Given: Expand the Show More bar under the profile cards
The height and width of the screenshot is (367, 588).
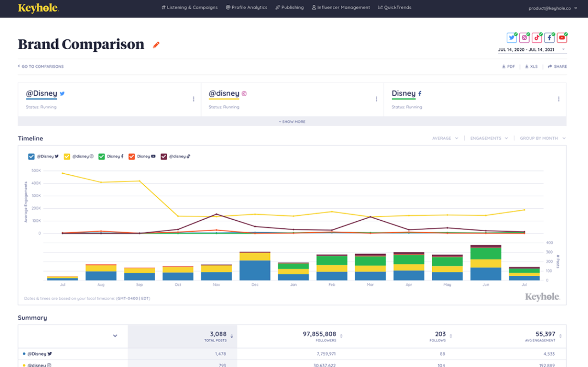Looking at the screenshot, I should tap(292, 121).
